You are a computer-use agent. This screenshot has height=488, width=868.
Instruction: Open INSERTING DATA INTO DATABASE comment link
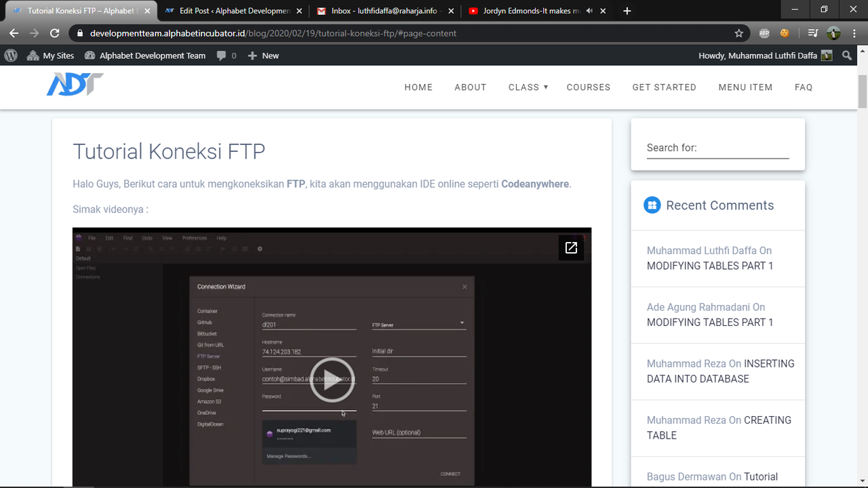[x=721, y=371]
